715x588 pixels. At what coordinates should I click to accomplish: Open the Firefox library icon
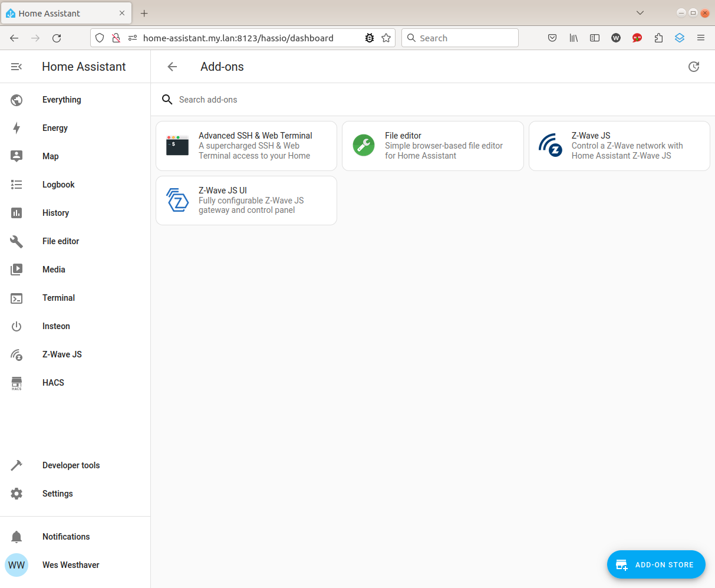click(x=574, y=38)
